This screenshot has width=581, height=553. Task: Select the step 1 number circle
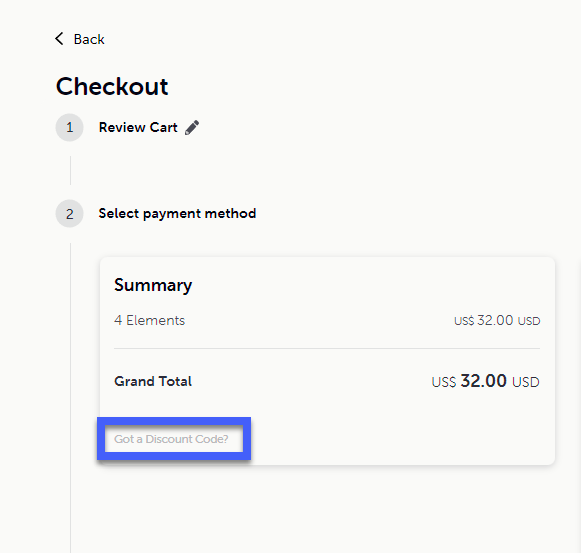pos(69,128)
